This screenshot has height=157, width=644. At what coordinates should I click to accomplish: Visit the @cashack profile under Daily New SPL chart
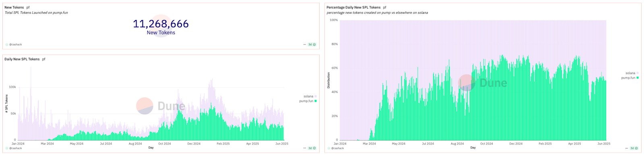pos(16,148)
